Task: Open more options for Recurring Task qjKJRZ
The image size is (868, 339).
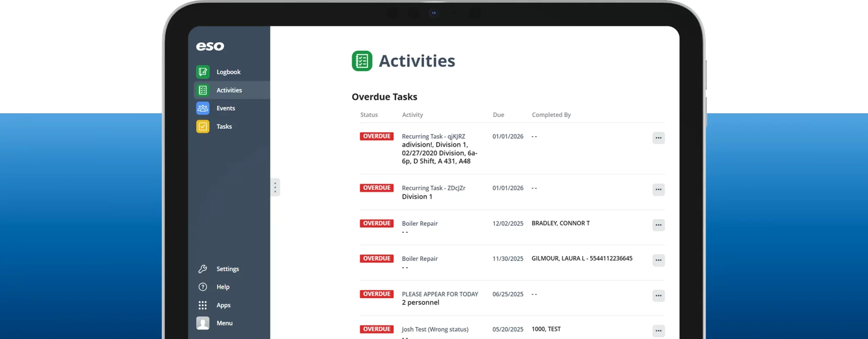Action: coord(658,138)
